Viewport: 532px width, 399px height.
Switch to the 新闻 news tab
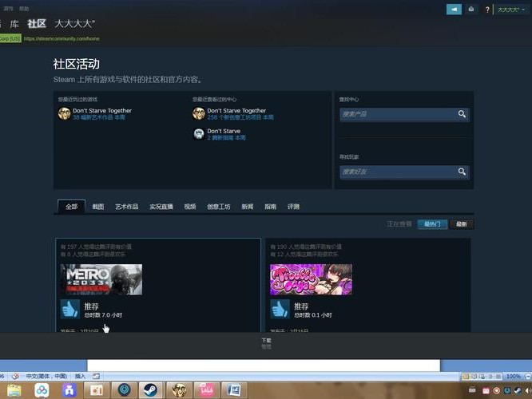[248, 207]
